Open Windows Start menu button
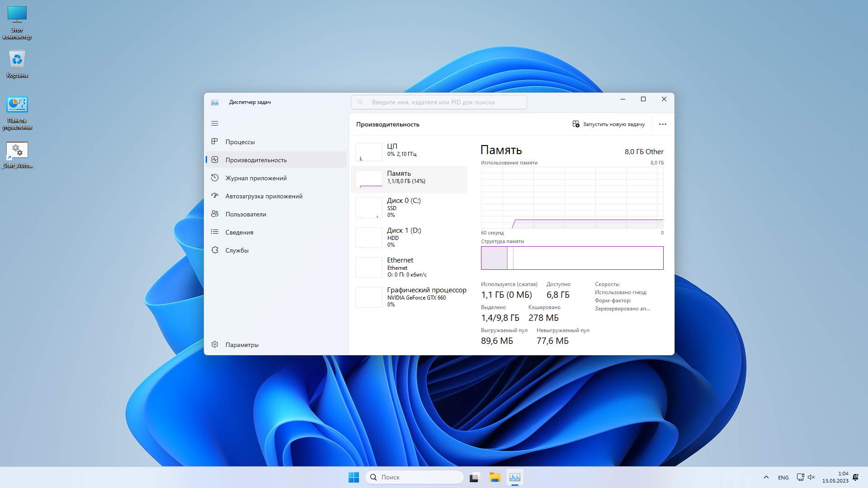The height and width of the screenshot is (488, 868). [x=354, y=477]
